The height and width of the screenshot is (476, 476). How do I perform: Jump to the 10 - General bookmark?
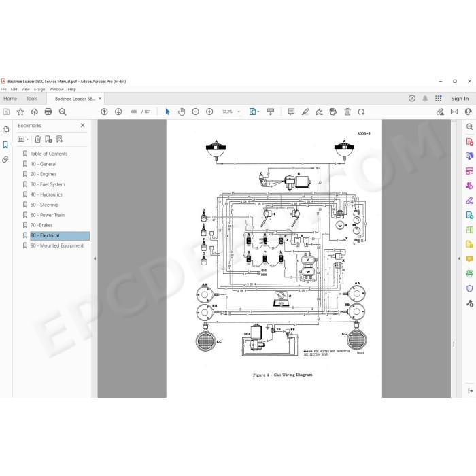click(44, 164)
